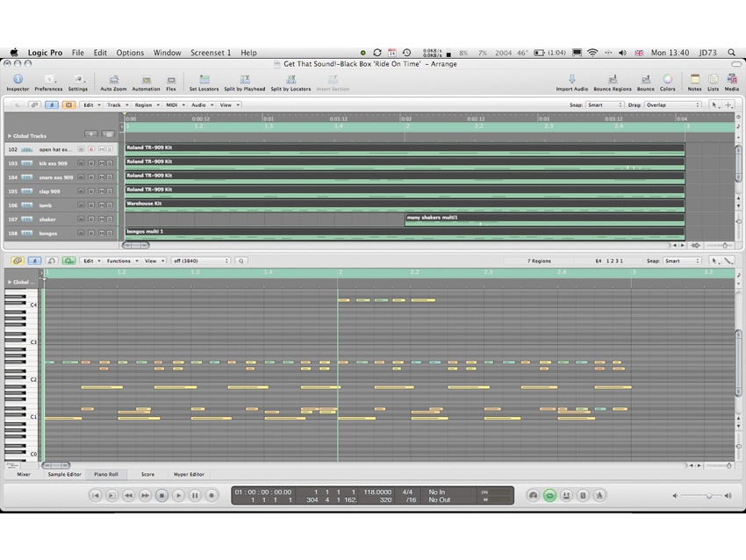Solo the snare exs 909 track

tap(110, 177)
